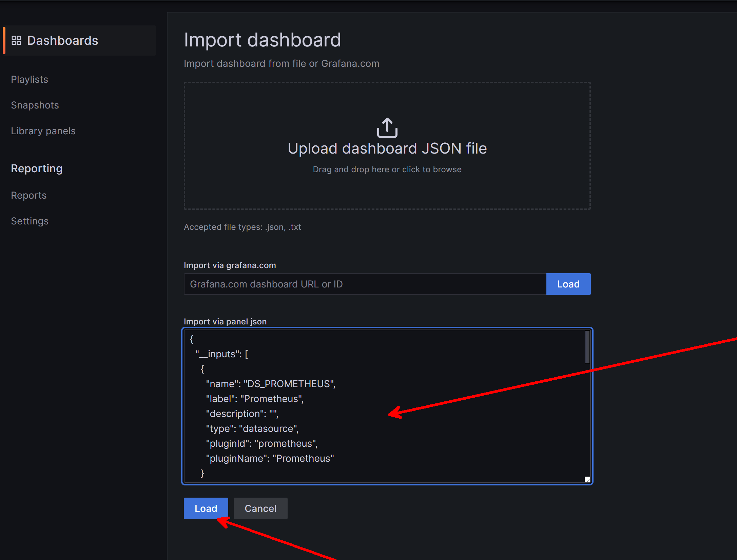The height and width of the screenshot is (560, 737).
Task: Click the Dashboards grid icon
Action: pyautogui.click(x=16, y=41)
